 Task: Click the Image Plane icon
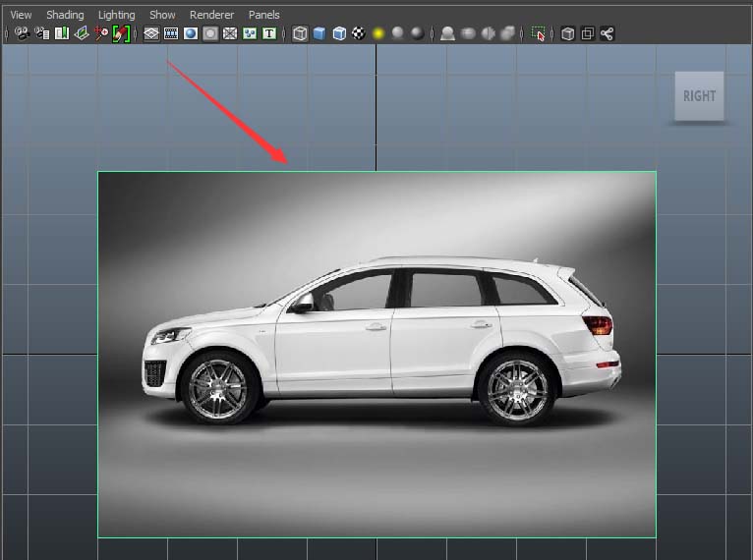[82, 33]
